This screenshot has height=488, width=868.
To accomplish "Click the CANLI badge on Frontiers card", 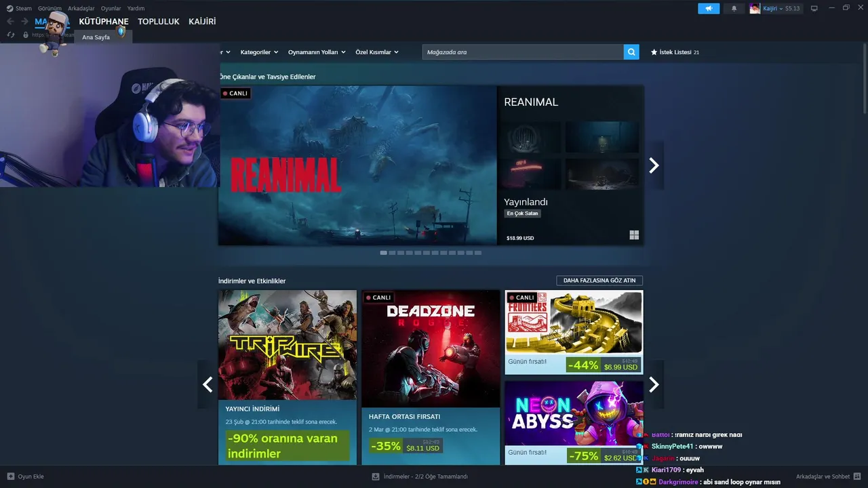I will tap(521, 298).
